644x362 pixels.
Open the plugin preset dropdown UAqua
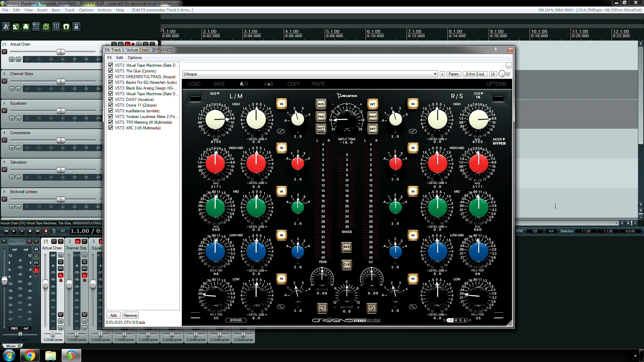tap(435, 74)
